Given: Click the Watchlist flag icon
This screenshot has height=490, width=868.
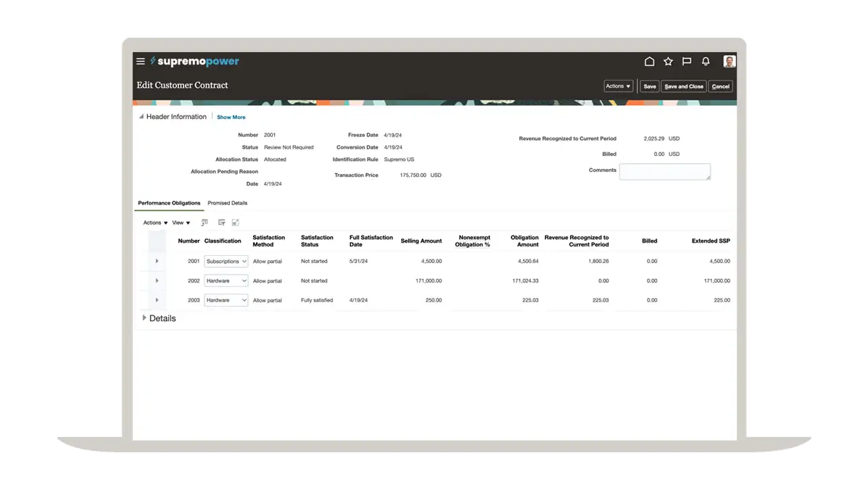Looking at the screenshot, I should (x=687, y=62).
